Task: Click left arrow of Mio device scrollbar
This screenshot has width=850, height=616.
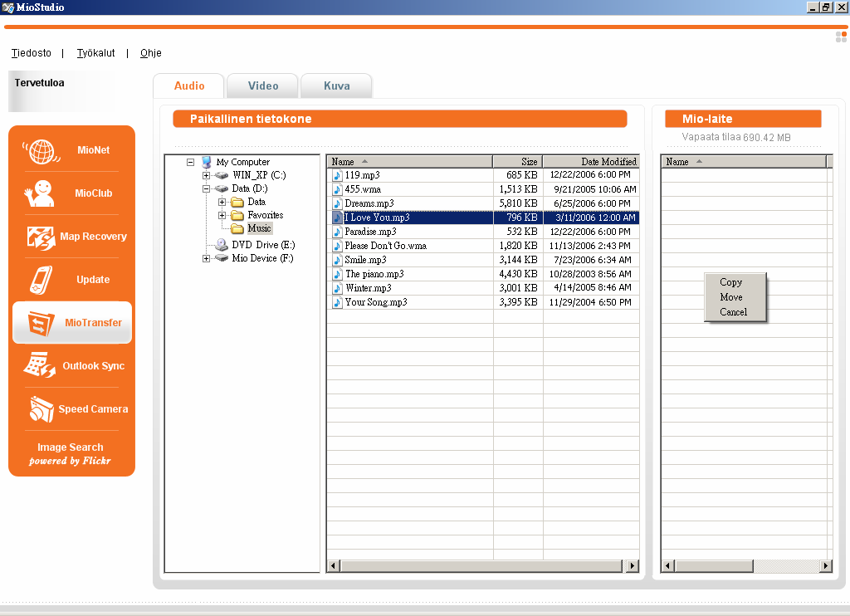Action: (668, 566)
